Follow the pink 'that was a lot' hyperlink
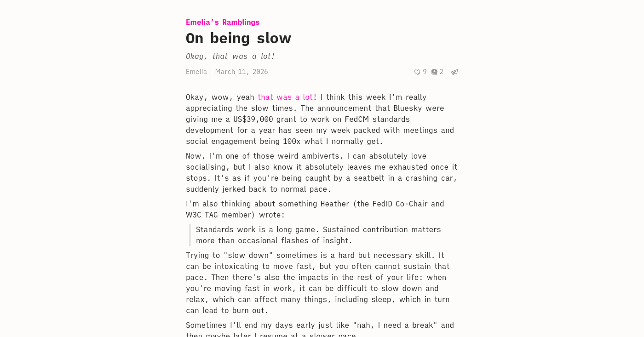The height and width of the screenshot is (337, 644). [x=285, y=97]
